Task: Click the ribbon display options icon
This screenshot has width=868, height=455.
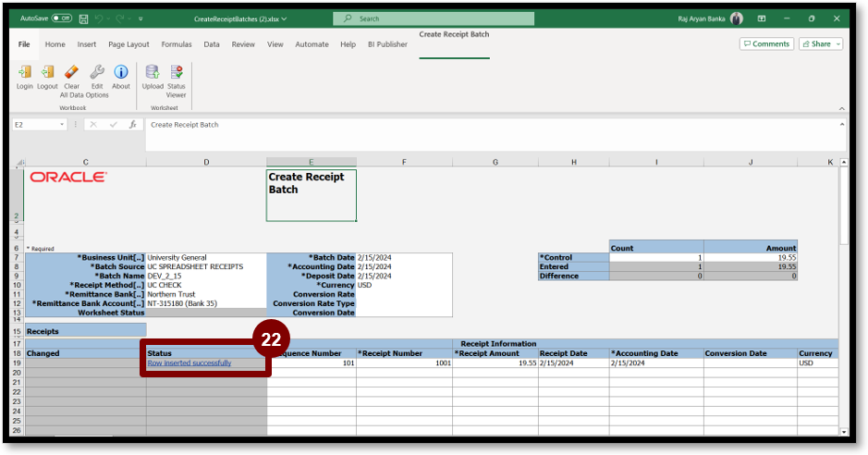Action: [762, 18]
